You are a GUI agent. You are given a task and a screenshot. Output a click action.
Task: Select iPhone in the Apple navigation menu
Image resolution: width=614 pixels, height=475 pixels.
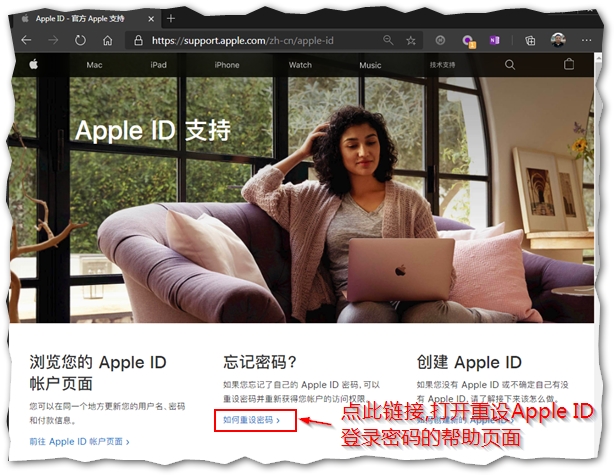pyautogui.click(x=227, y=65)
